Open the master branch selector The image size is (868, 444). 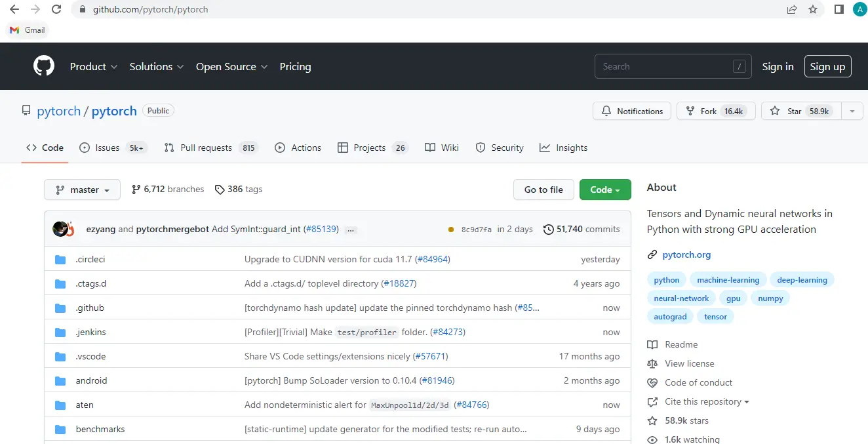(x=83, y=190)
